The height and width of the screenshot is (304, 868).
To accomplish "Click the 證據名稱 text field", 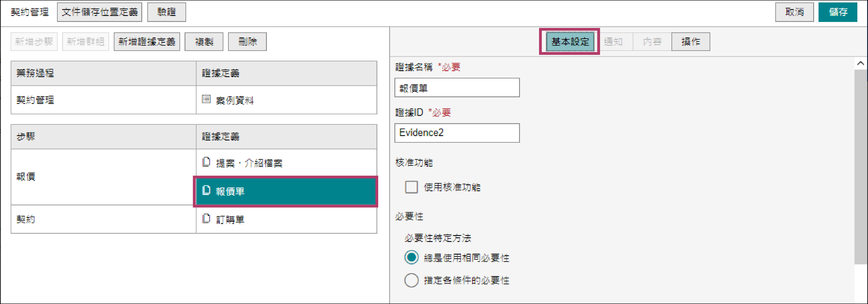I will (457, 88).
